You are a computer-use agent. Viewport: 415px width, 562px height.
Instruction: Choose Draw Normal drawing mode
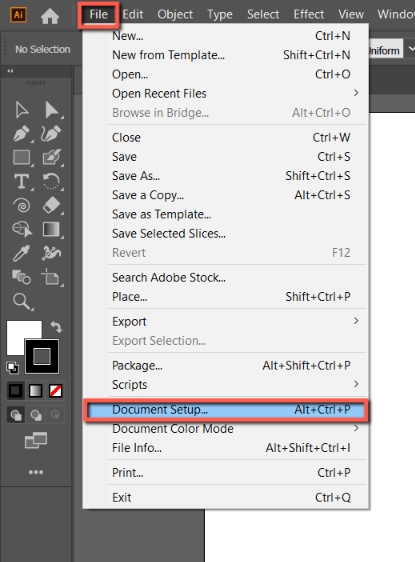15,415
